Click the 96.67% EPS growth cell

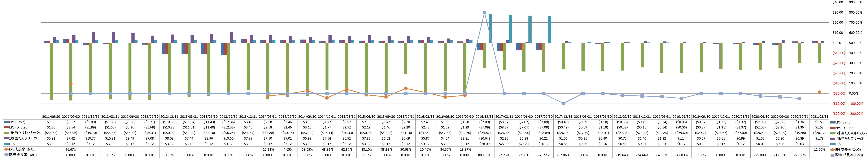[71, 149]
